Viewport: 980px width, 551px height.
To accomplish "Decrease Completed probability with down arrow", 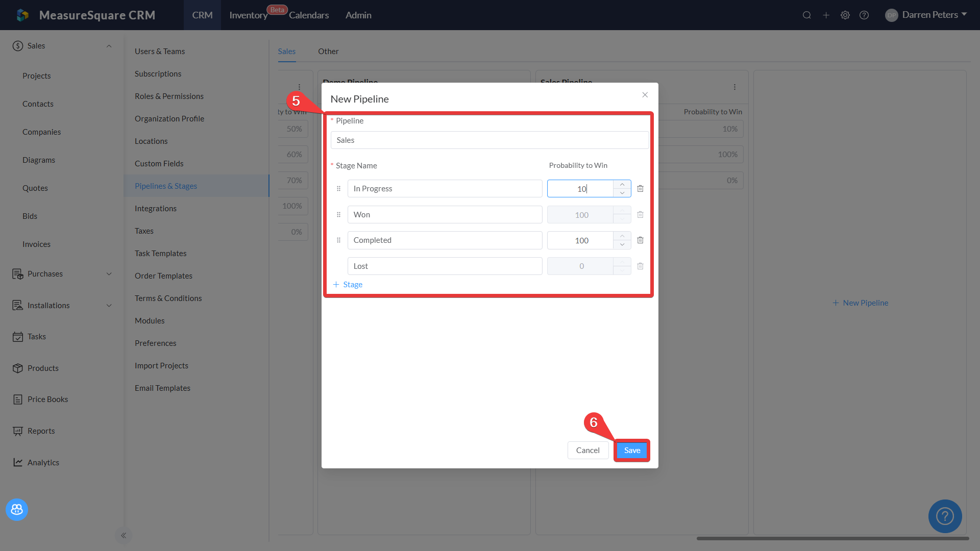I will point(622,245).
